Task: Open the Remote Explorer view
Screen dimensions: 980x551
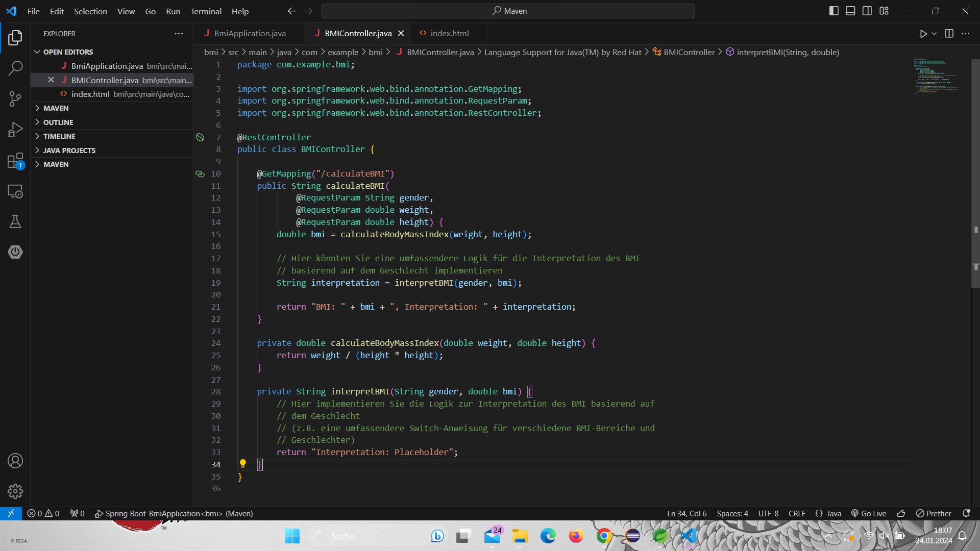Action: pos(15,191)
